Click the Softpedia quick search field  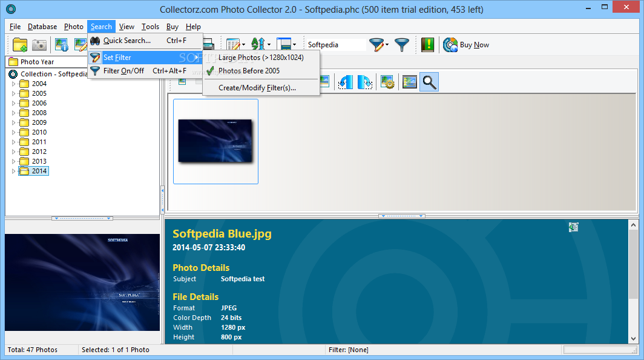point(335,45)
